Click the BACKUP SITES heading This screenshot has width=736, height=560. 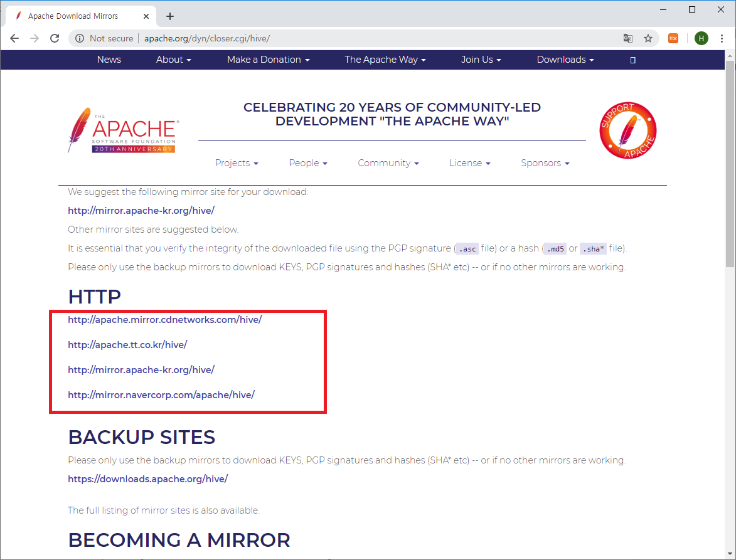[x=142, y=437]
